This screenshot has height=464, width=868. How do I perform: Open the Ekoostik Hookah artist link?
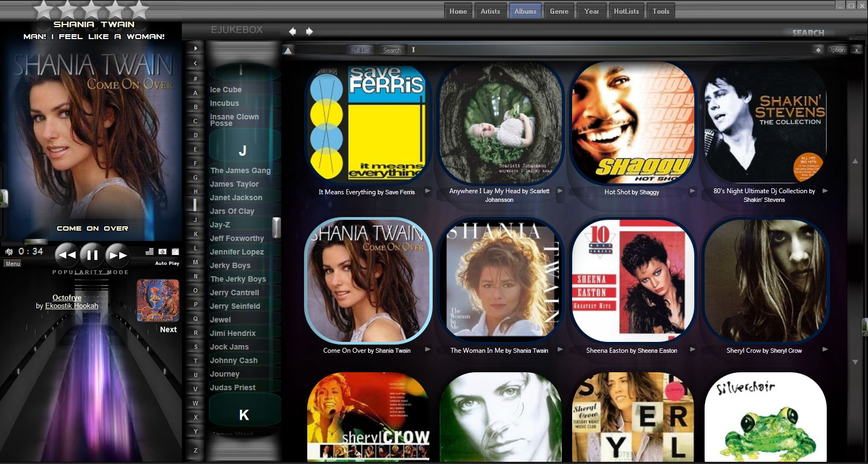coord(72,306)
